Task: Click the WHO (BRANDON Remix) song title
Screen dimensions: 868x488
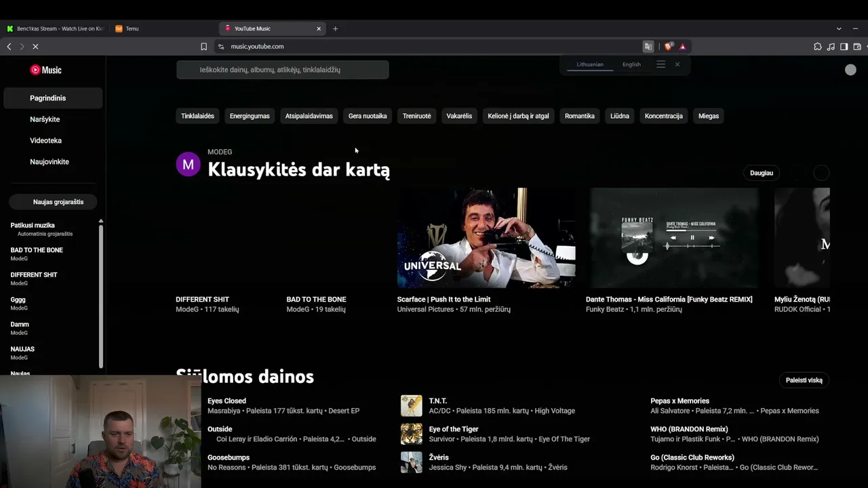Action: pyautogui.click(x=689, y=429)
